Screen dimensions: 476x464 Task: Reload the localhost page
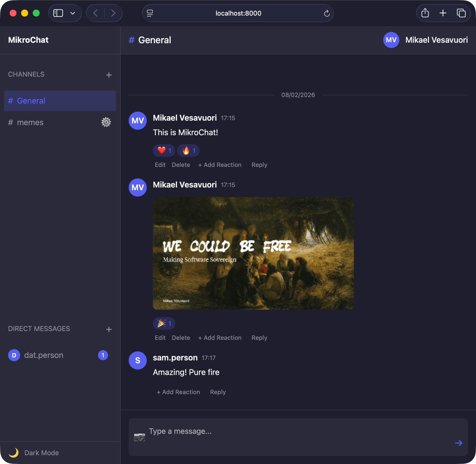tap(326, 13)
